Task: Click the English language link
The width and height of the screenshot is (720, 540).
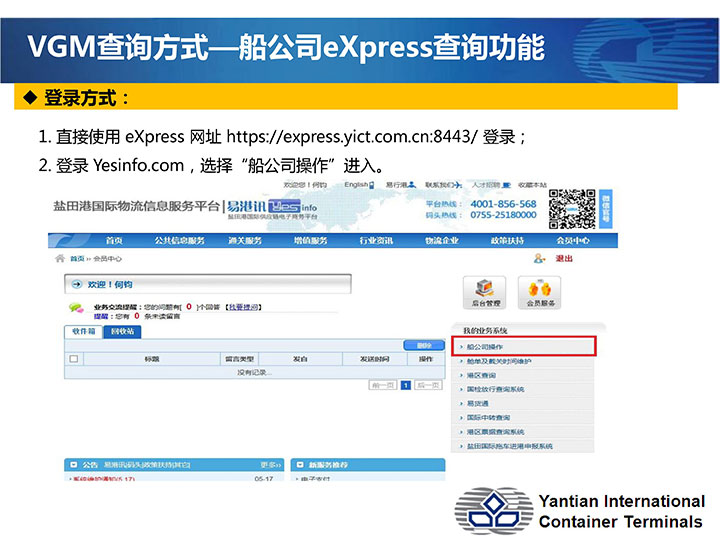Action: (x=359, y=185)
